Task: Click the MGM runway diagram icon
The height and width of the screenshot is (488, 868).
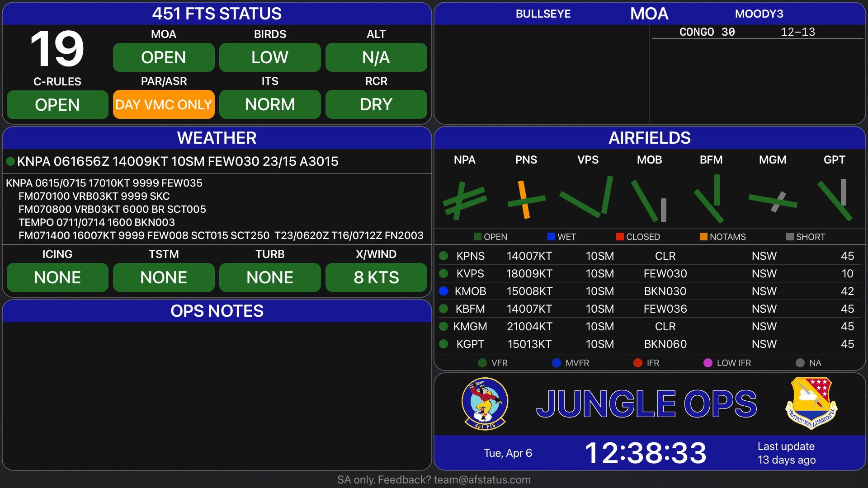Action: click(x=773, y=201)
